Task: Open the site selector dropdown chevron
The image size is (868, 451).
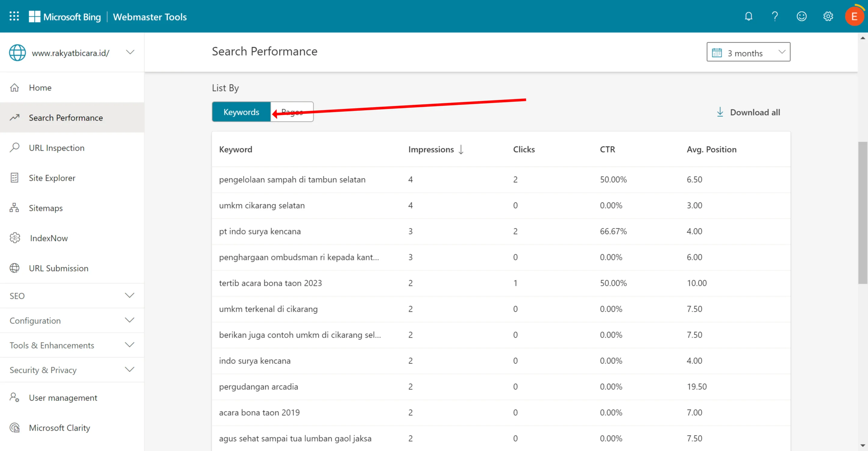Action: coord(130,52)
